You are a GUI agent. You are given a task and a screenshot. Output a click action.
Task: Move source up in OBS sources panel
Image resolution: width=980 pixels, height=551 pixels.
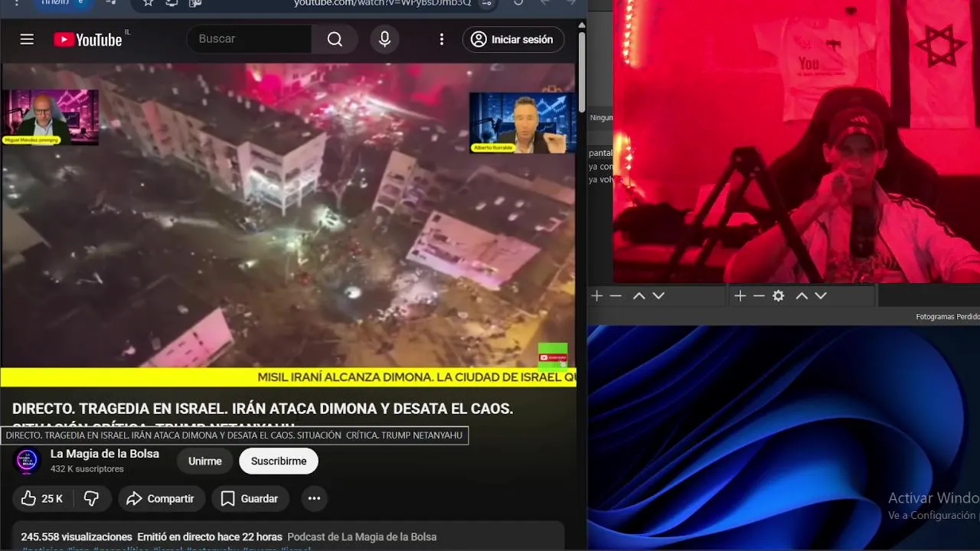click(801, 295)
